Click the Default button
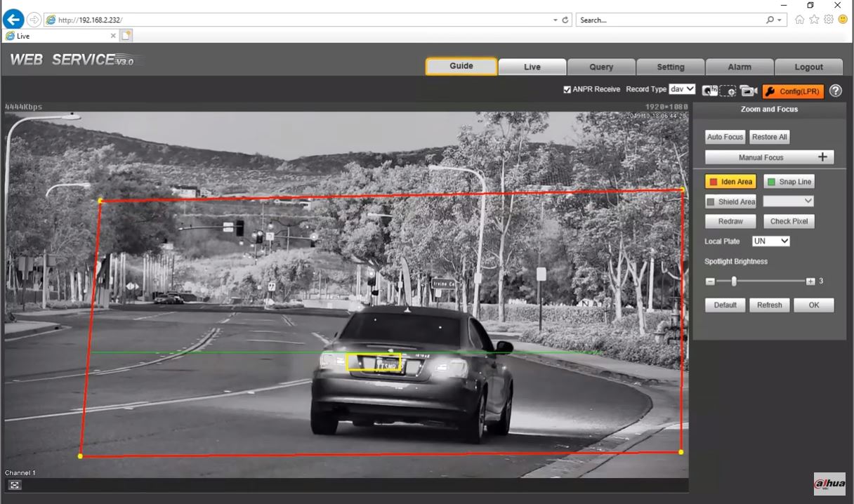This screenshot has height=504, width=854. (x=725, y=305)
